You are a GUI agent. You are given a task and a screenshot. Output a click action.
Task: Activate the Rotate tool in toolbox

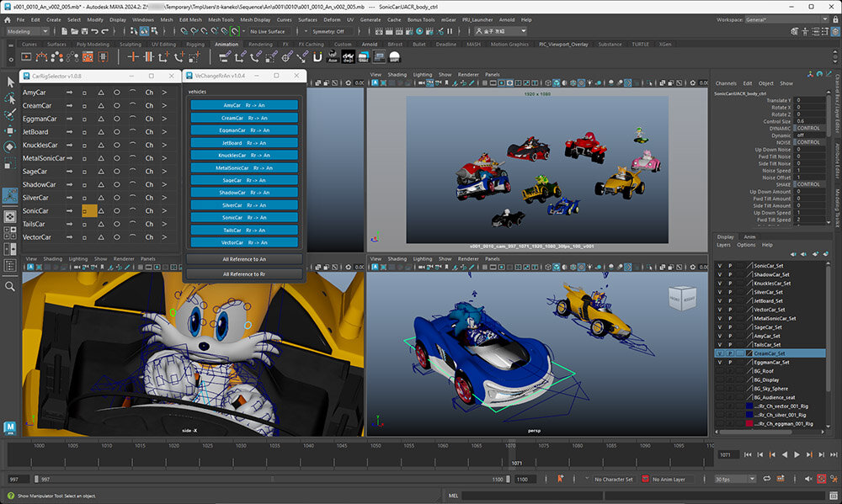(10, 146)
